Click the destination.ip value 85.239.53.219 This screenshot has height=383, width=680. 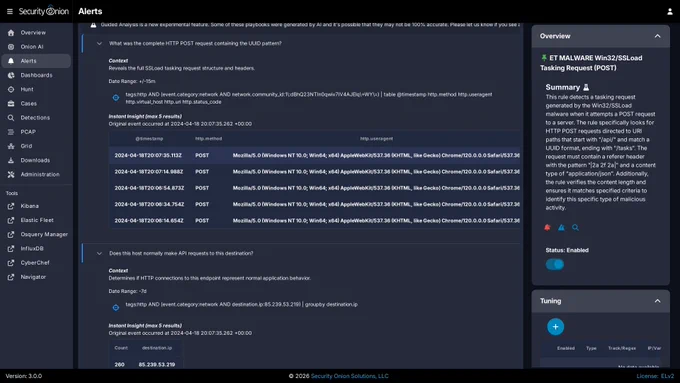point(157,365)
